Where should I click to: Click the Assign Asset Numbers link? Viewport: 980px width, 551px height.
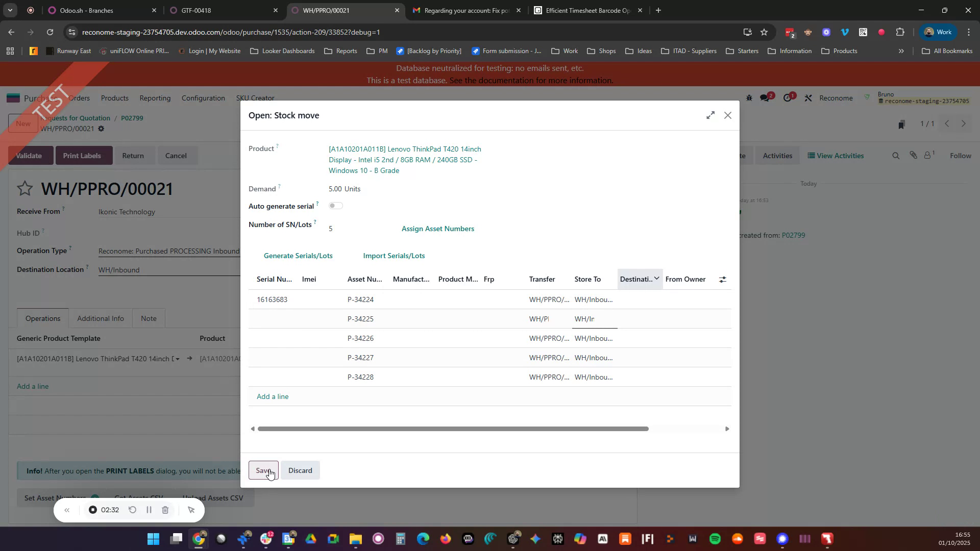(x=437, y=229)
